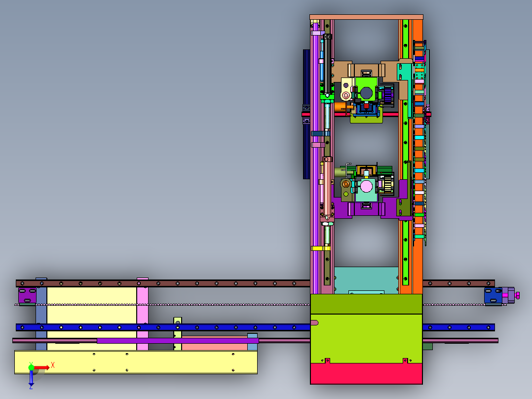Select the purple bar on slim bottom rail
The image size is (532, 399).
coord(178,341)
